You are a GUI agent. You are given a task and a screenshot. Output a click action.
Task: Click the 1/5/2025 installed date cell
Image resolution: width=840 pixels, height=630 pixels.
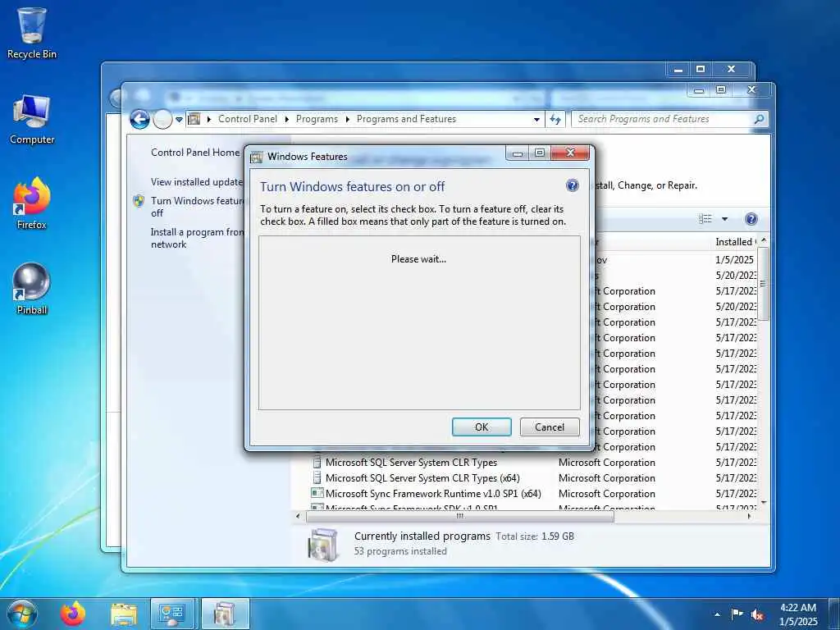734,259
